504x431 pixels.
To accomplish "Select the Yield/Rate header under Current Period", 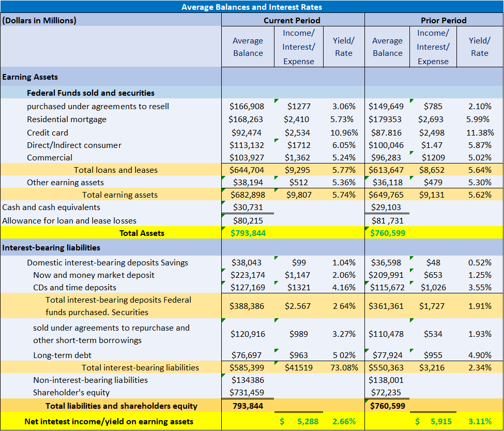I will click(344, 47).
